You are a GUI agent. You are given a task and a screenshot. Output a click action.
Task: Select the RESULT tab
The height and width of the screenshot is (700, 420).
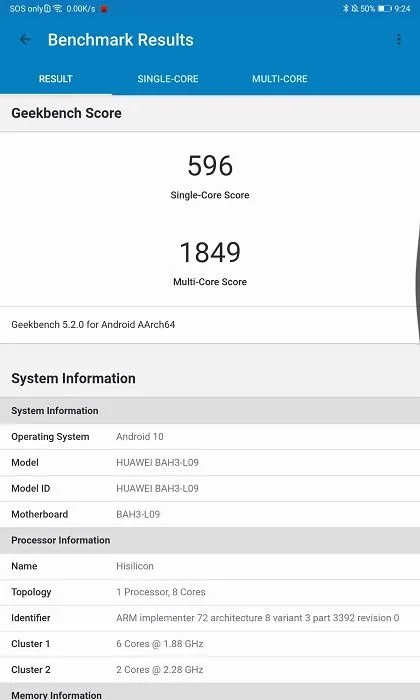click(56, 79)
